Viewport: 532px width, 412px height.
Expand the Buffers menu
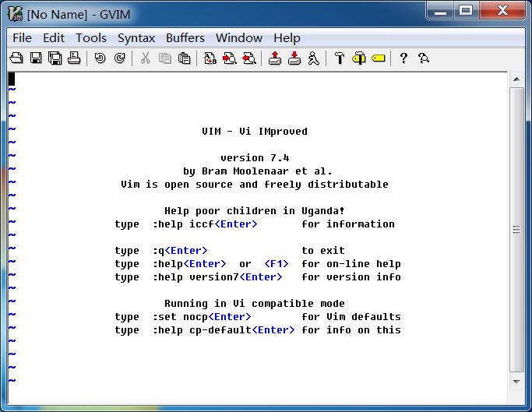pyautogui.click(x=185, y=37)
